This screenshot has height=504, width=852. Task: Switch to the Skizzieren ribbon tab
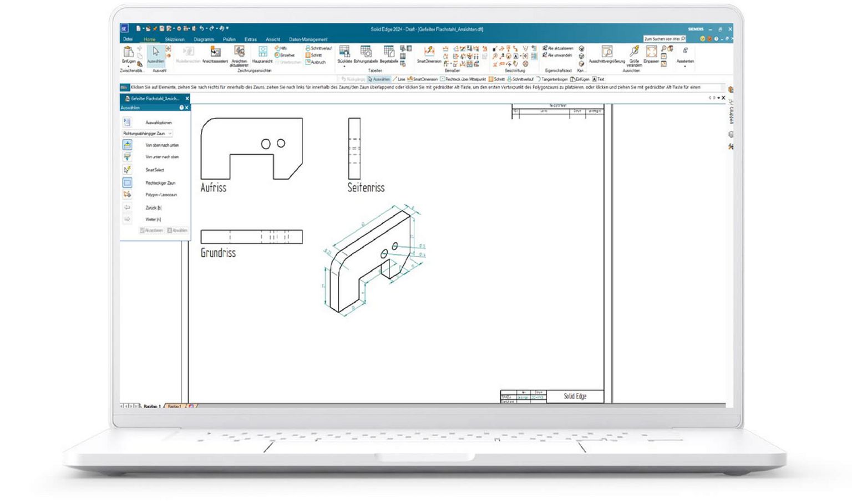(x=174, y=39)
